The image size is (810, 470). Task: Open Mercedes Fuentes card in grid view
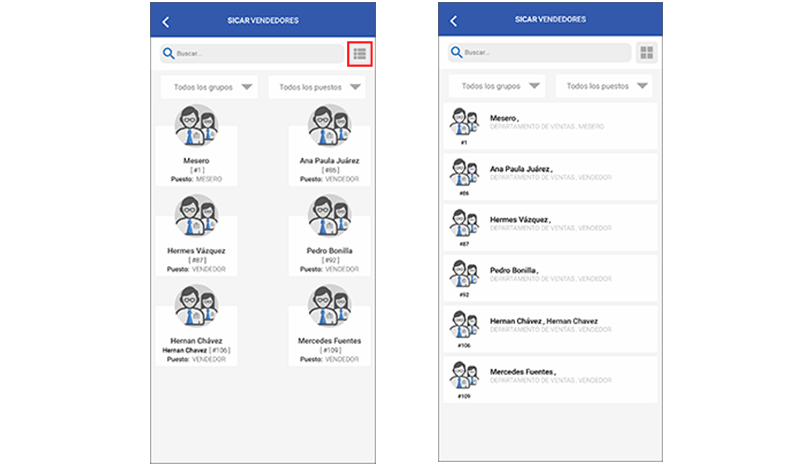click(x=329, y=325)
